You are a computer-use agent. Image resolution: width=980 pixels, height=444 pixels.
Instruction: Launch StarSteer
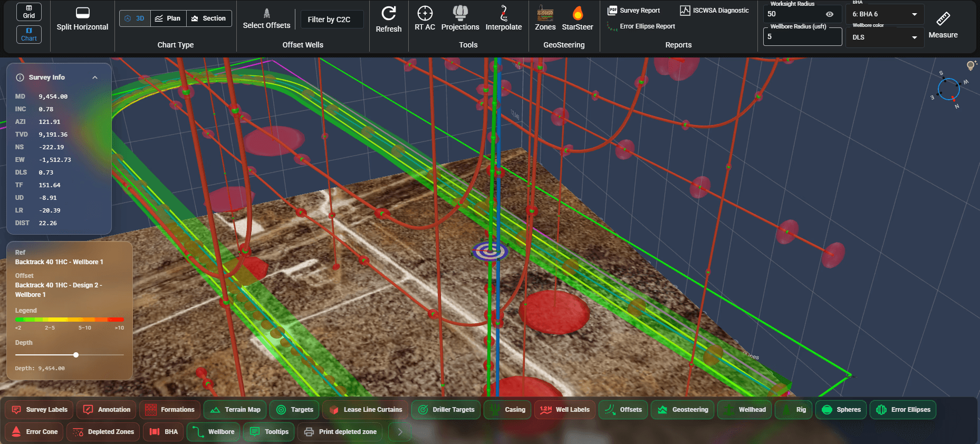(578, 19)
